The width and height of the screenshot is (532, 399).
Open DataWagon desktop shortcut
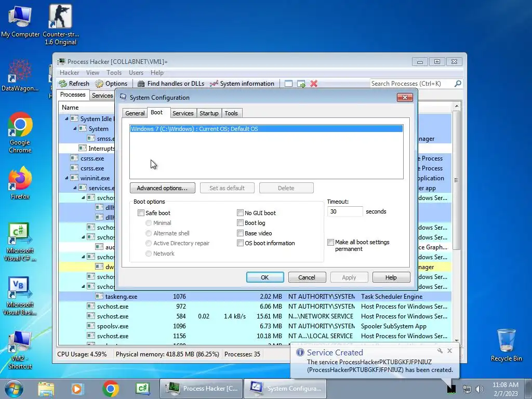(x=20, y=75)
